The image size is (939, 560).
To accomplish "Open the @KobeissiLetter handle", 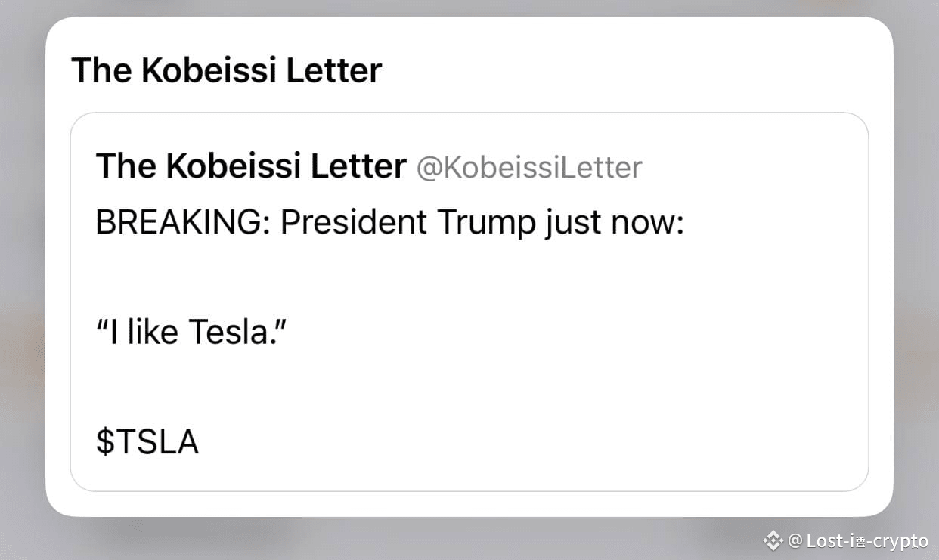I will 529,167.
